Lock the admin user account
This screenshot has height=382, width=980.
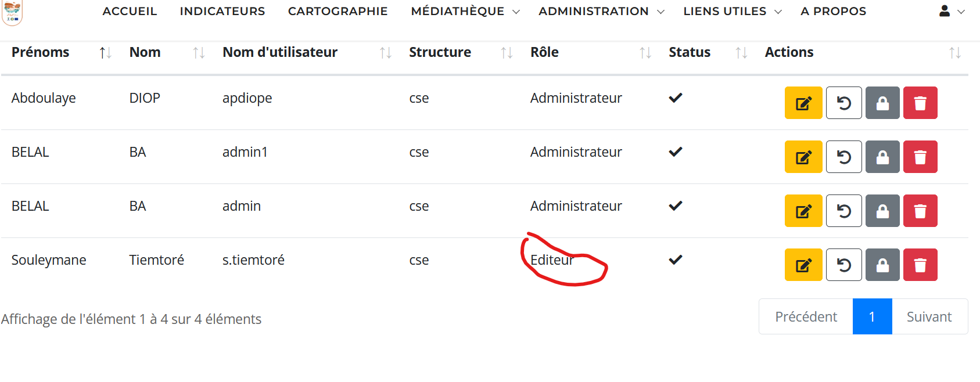click(x=882, y=211)
